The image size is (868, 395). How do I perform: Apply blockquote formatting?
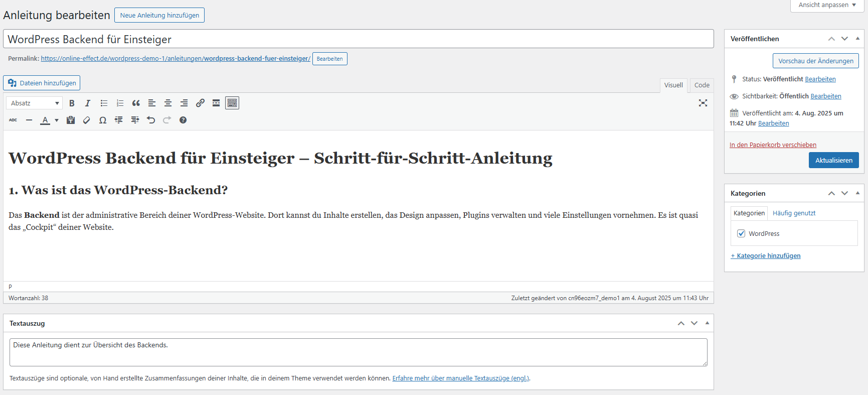point(136,103)
